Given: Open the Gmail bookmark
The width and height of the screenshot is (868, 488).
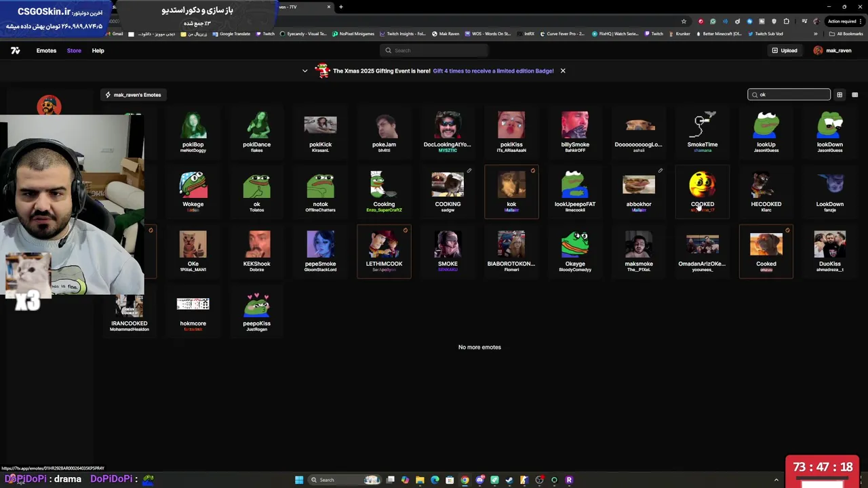Looking at the screenshot, I should [x=114, y=34].
